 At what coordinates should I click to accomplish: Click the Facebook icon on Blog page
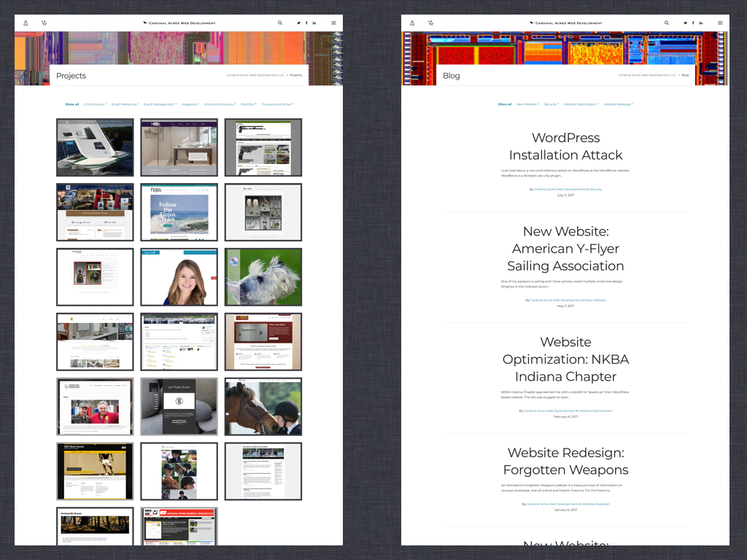click(693, 23)
